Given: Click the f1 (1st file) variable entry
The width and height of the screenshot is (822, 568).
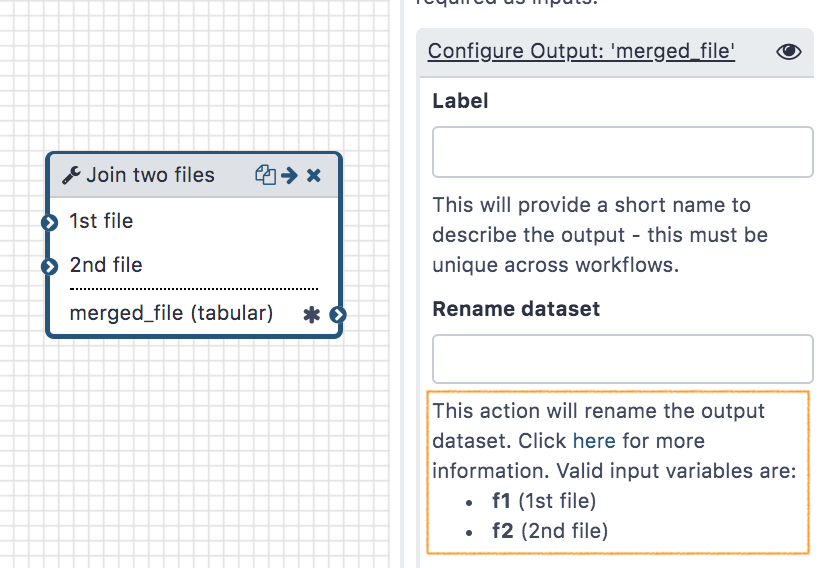Looking at the screenshot, I should click(x=543, y=501).
